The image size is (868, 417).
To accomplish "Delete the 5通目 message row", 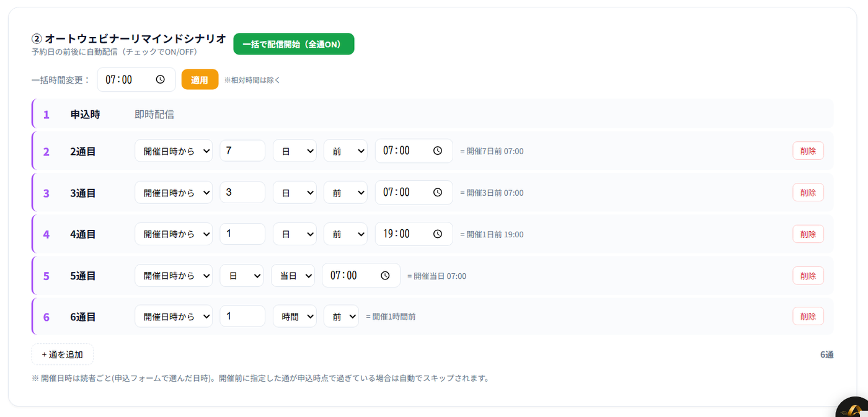I will click(x=808, y=275).
